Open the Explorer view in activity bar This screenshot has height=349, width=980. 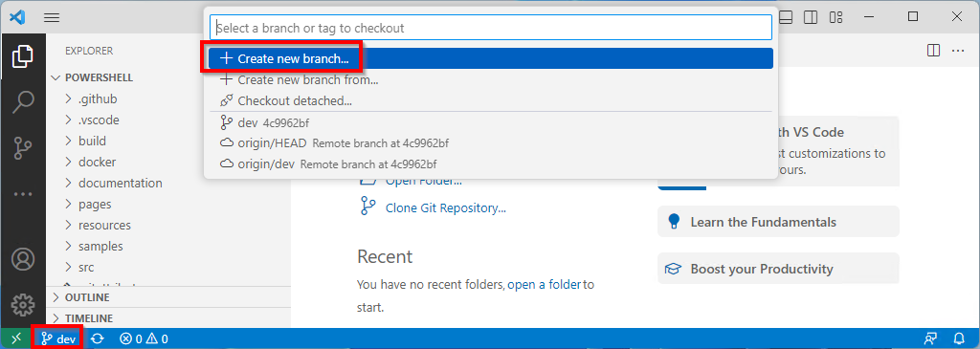pyautogui.click(x=23, y=56)
